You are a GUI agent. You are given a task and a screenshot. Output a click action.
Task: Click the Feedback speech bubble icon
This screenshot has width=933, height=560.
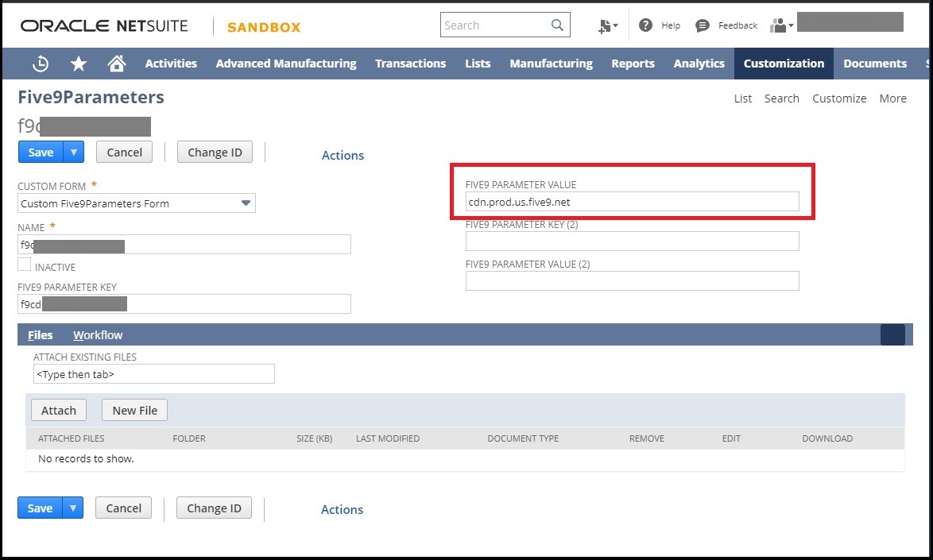tap(702, 25)
